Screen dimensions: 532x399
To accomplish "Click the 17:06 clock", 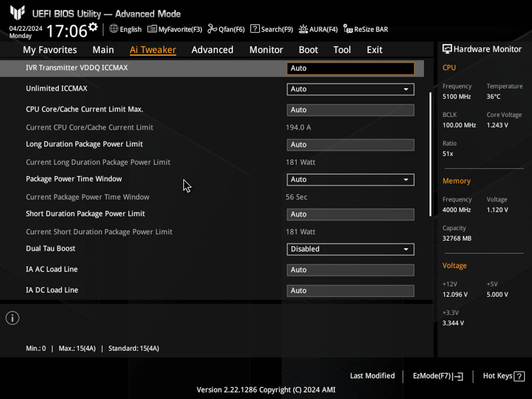I will 66,31.
